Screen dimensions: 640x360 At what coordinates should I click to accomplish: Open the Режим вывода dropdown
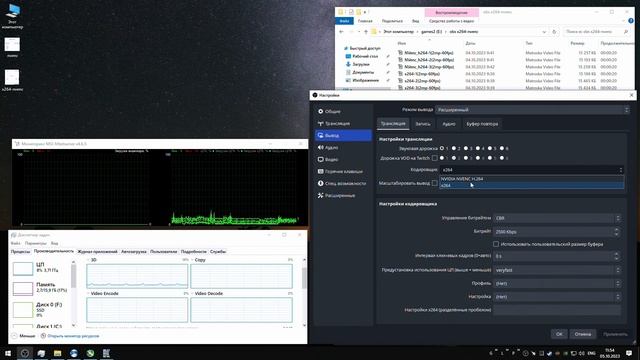click(x=532, y=110)
